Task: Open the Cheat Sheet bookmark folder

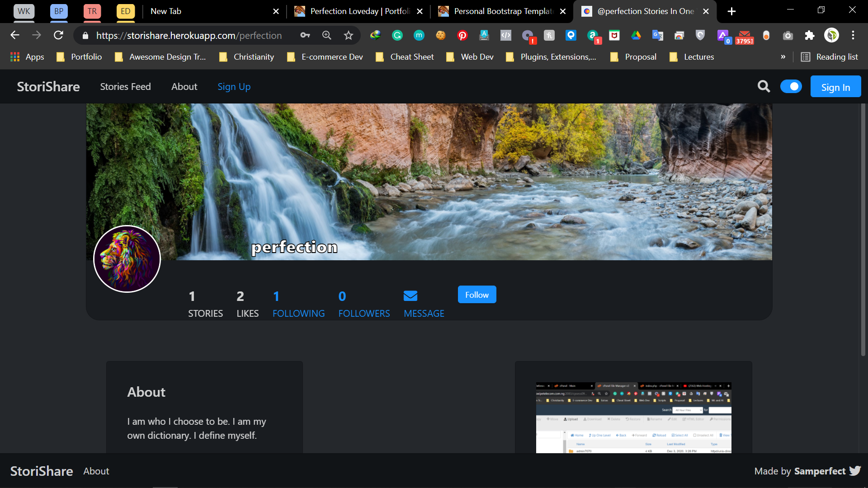Action: click(405, 57)
